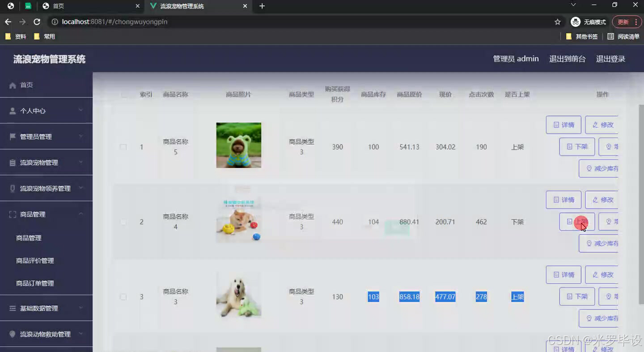Expand the 流浪宠物管理 submenu chevron
644x352 pixels.
[x=80, y=162]
